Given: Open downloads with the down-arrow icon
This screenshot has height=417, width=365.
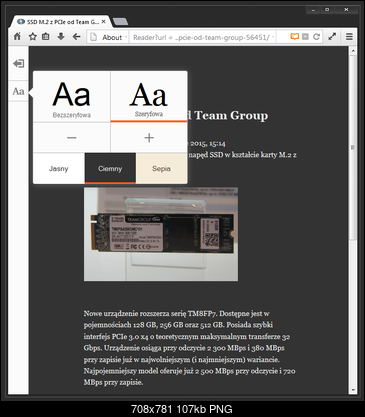Looking at the screenshot, I should point(61,37).
